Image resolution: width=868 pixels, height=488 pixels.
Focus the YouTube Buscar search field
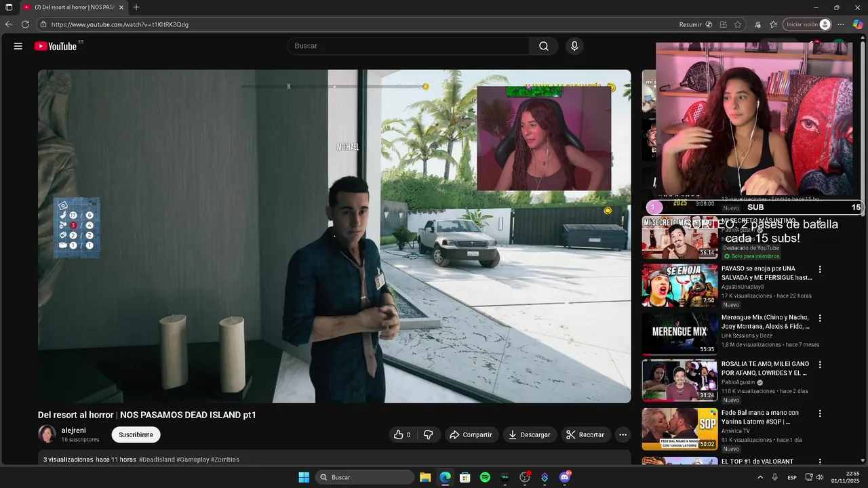[408, 46]
